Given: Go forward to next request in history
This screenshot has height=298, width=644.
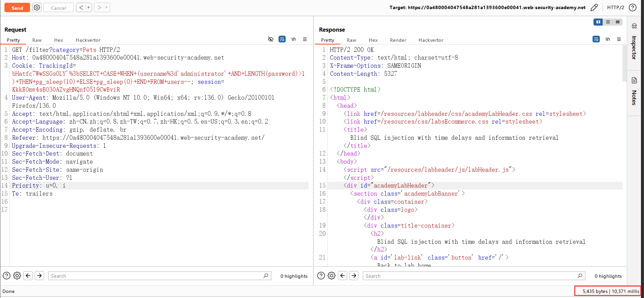Looking at the screenshot, I should pyautogui.click(x=99, y=7).
